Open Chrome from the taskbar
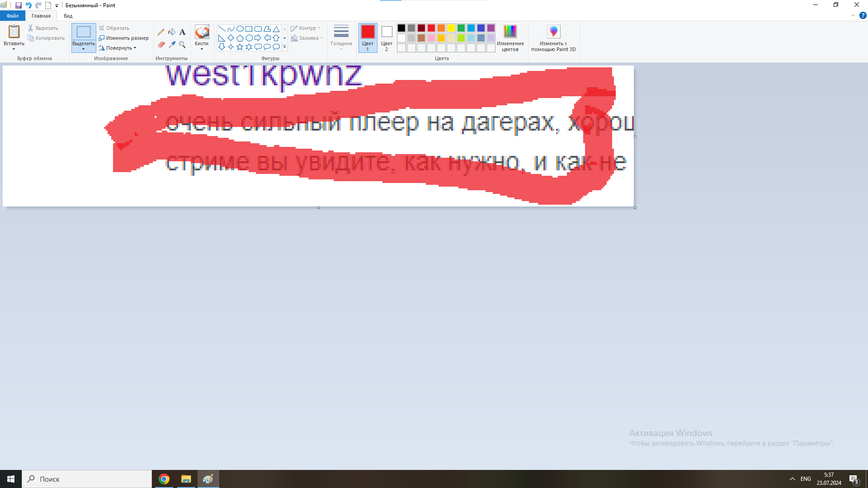Screen dimensions: 868x488 point(164,479)
